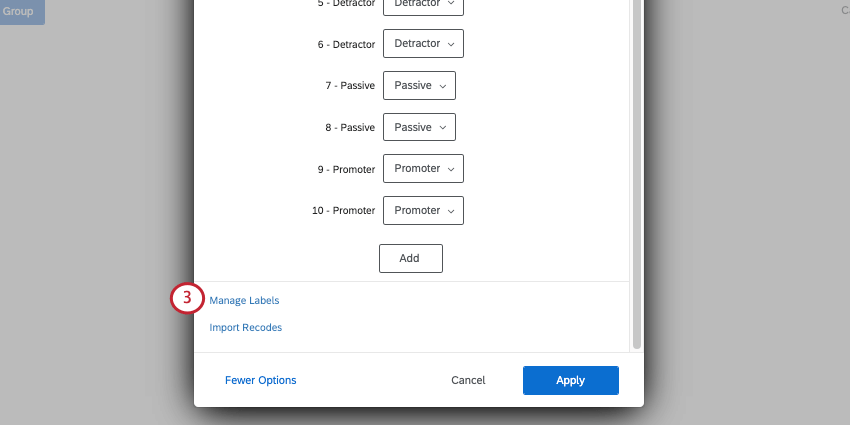This screenshot has height=425, width=850.
Task: Collapse settings with Fewer Options
Action: click(x=261, y=380)
